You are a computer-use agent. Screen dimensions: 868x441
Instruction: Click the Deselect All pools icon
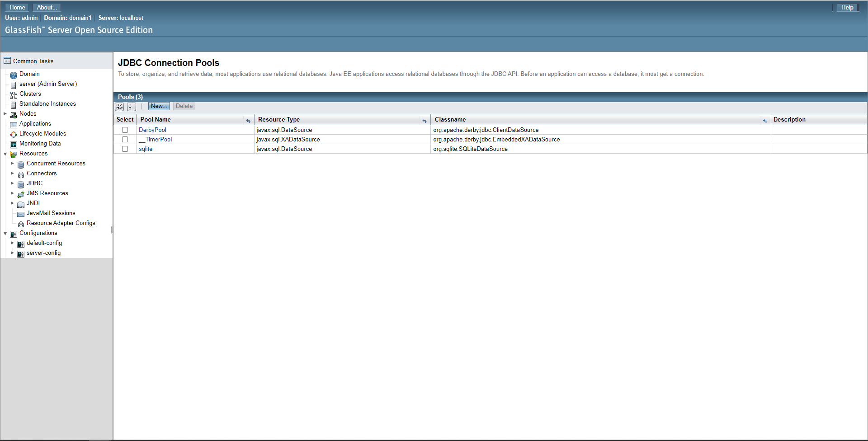(x=132, y=107)
